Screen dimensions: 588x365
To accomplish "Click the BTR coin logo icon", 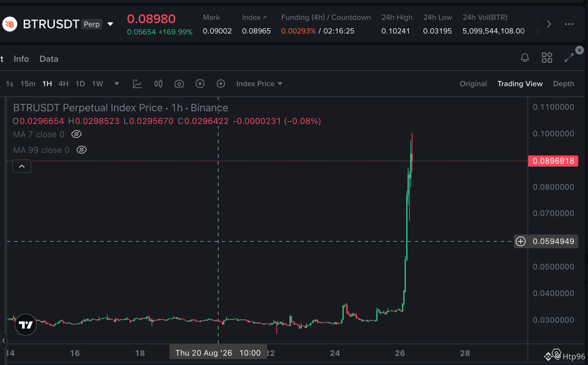I will 10,24.
